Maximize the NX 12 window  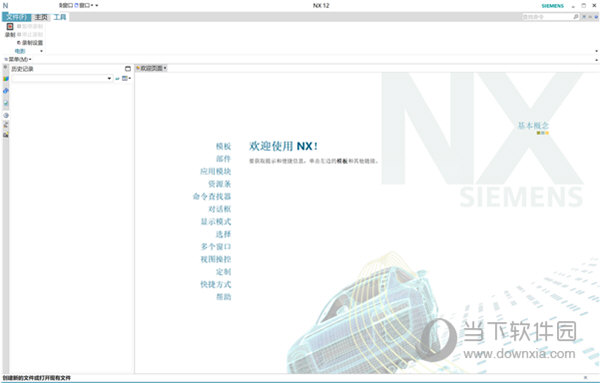(x=584, y=5)
